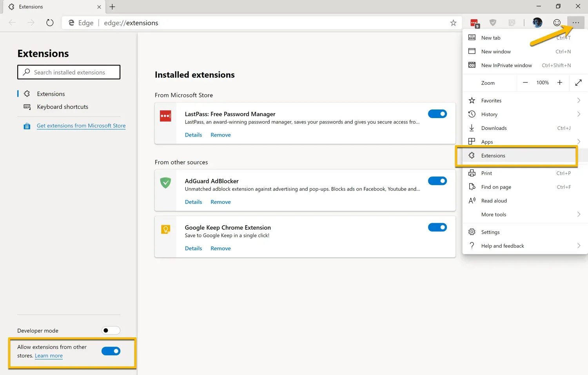Open Details for LastPass
The width and height of the screenshot is (588, 375).
point(193,135)
